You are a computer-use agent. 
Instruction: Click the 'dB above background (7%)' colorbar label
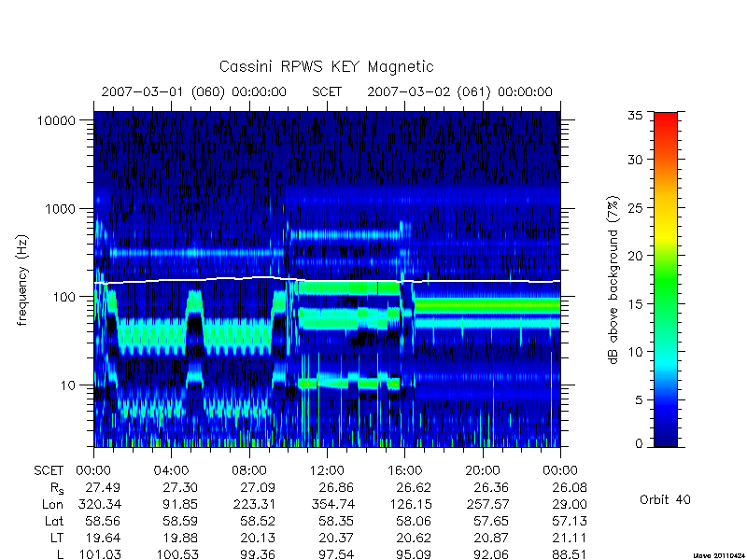point(613,280)
